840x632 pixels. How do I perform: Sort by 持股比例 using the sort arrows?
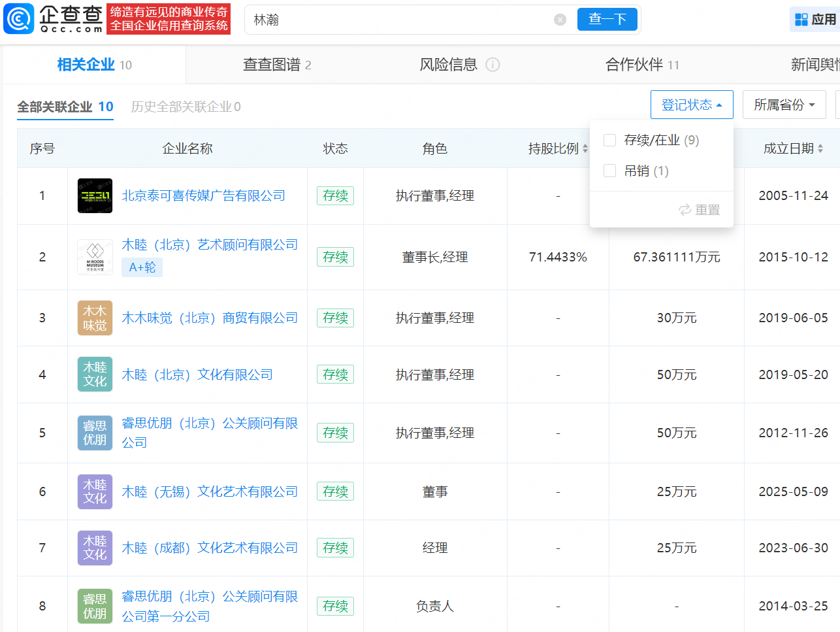[x=585, y=149]
